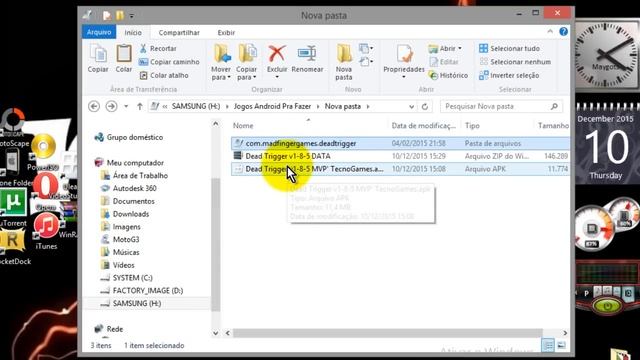Click navigation pane scroll down arrow

click(x=216, y=333)
